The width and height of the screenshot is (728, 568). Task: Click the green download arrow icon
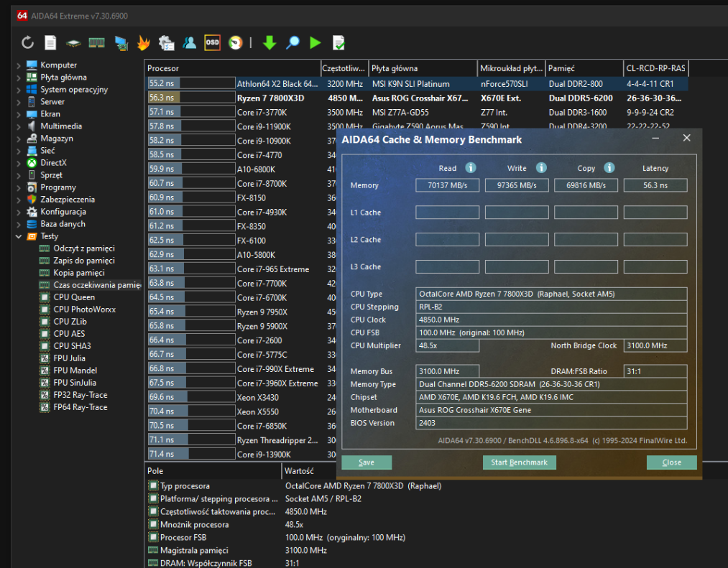tap(269, 42)
